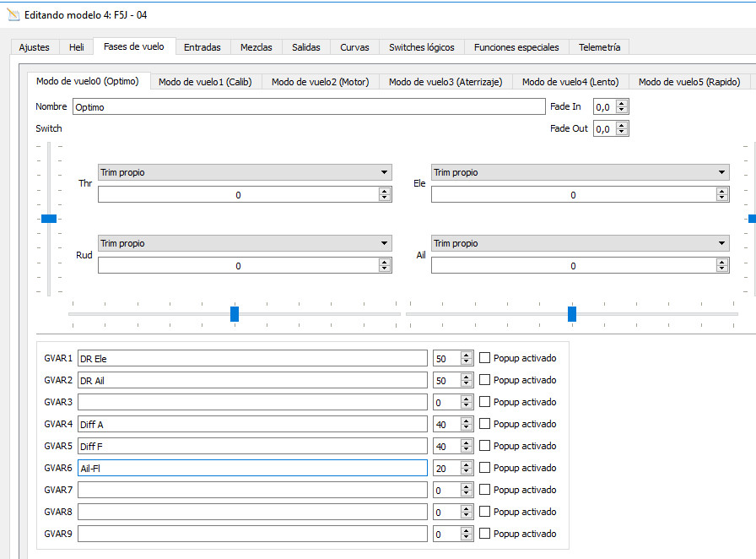
Task: Click the GVAR5 value stepper
Action: click(467, 446)
